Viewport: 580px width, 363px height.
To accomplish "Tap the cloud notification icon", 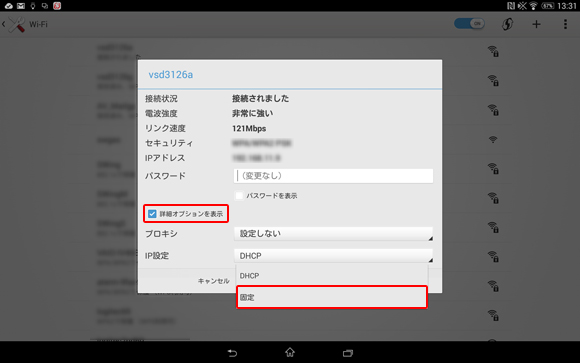I will coord(9,6).
